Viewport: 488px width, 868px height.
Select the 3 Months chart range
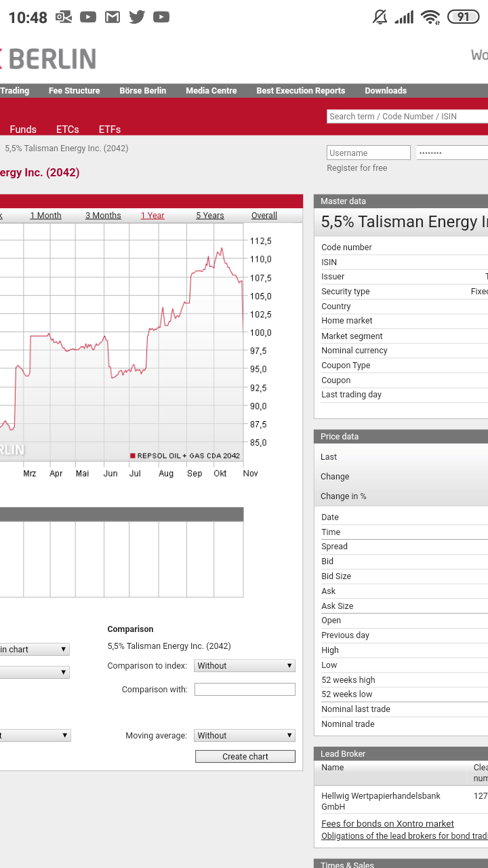point(103,216)
